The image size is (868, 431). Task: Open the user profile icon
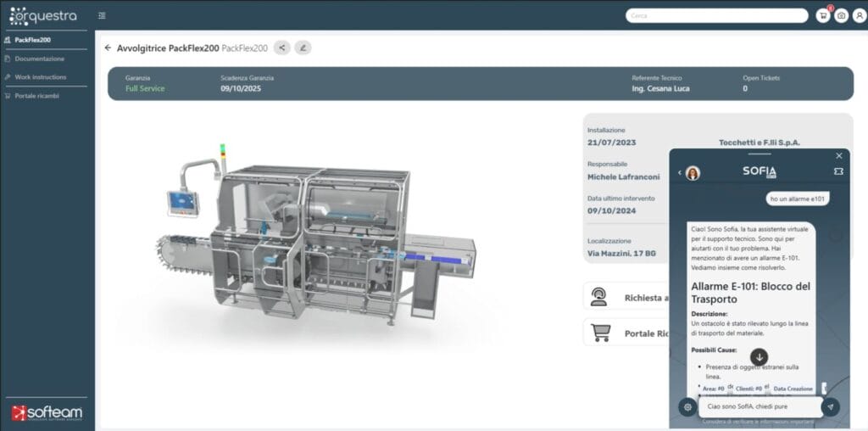coord(859,15)
